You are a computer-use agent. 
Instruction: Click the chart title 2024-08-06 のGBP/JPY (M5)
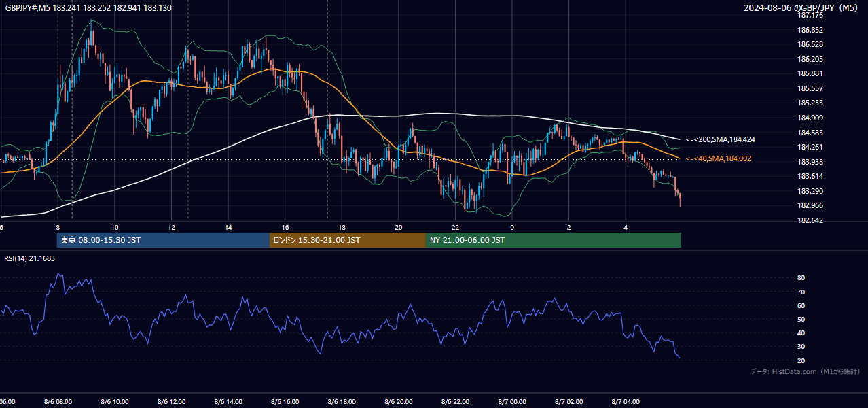click(x=802, y=8)
